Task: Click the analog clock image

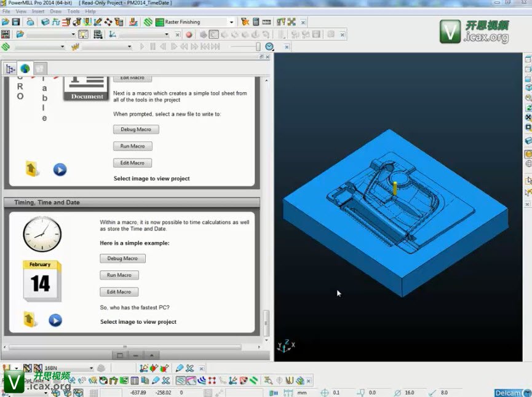Action: 42,234
